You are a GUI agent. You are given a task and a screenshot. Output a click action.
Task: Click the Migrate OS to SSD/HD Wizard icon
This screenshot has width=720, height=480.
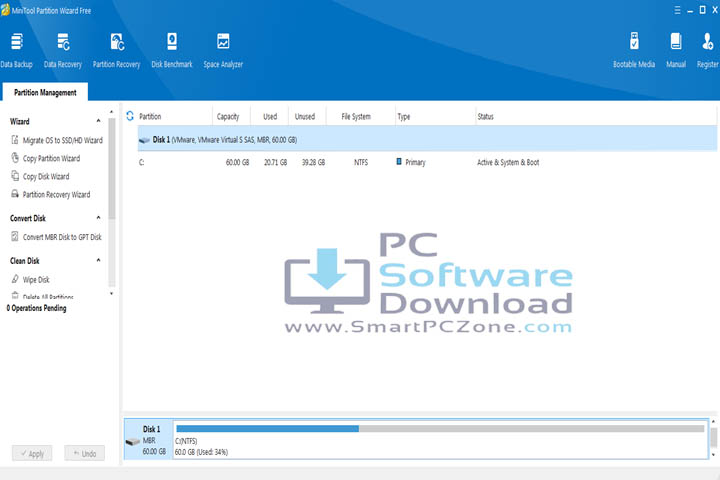click(x=15, y=140)
